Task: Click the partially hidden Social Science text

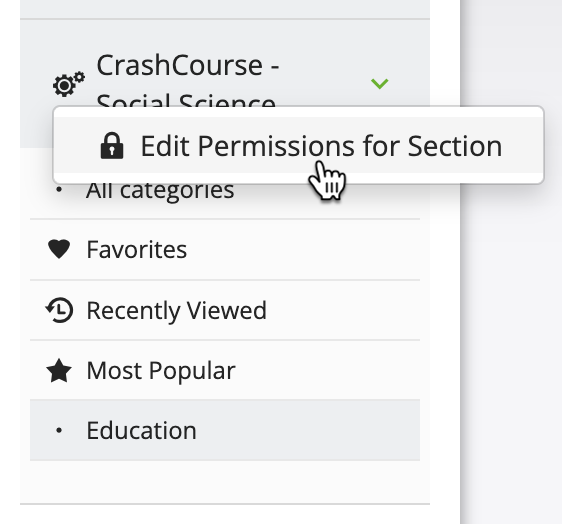Action: [186, 100]
